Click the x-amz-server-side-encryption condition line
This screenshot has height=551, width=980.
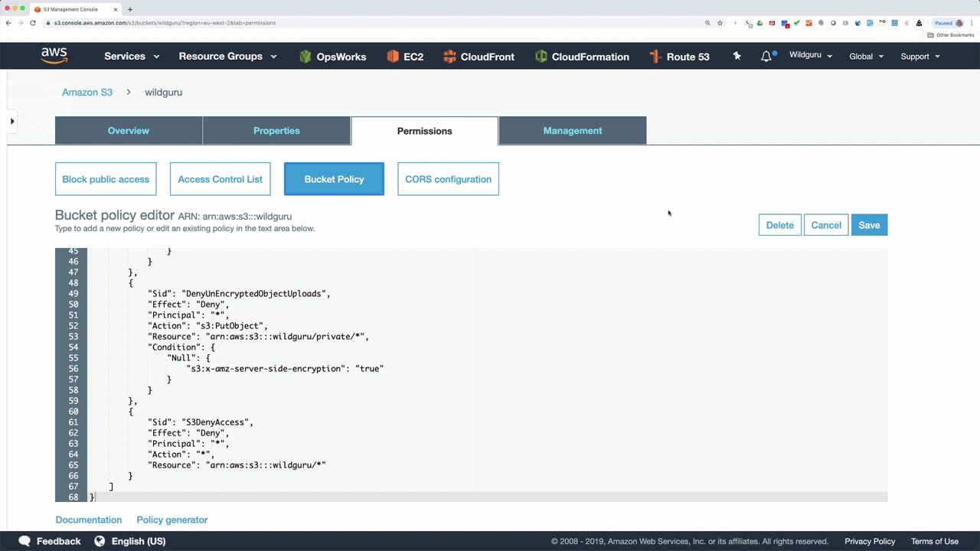coord(285,369)
